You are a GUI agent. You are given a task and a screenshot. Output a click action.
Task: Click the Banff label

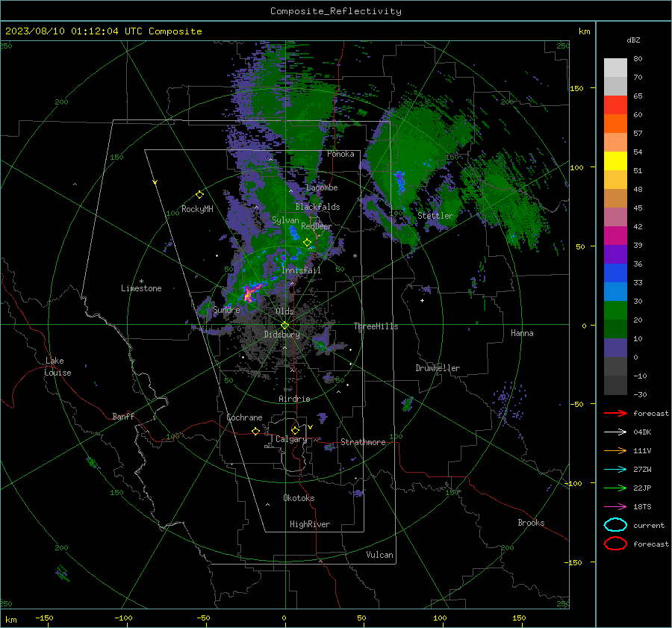click(123, 417)
